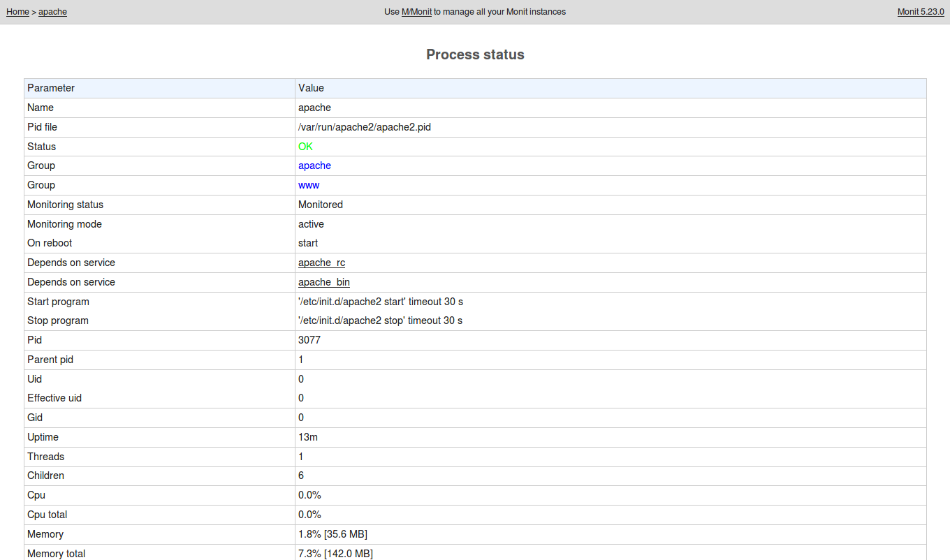This screenshot has width=950, height=560.
Task: Select Memory total value 7.3% [142.0 MB]
Action: [x=335, y=554]
